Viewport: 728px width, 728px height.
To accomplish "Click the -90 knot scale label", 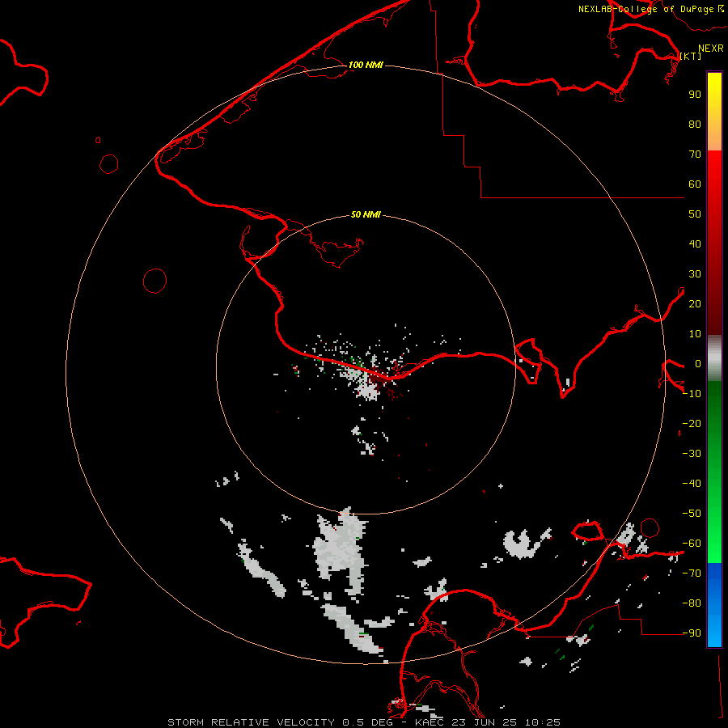I will (x=692, y=633).
